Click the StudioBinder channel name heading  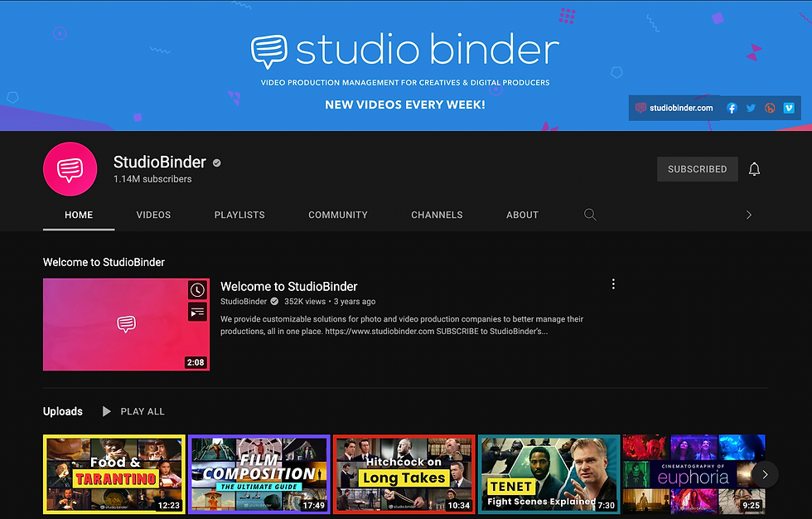(x=159, y=162)
